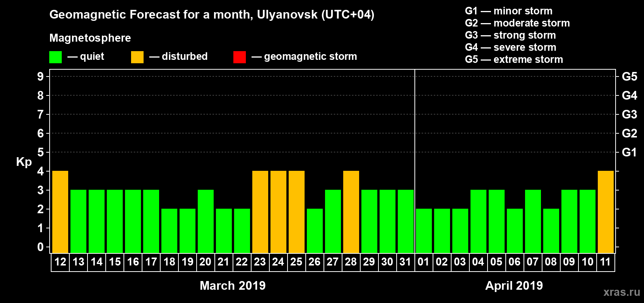The width and height of the screenshot is (644, 303).
Task: Click date label 15 on the axis
Action: pos(115,262)
